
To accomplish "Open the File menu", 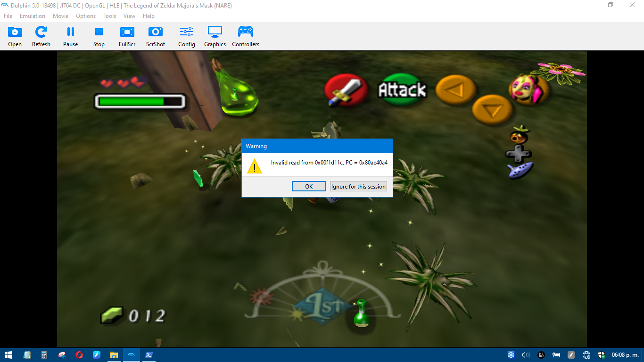I will [x=8, y=16].
